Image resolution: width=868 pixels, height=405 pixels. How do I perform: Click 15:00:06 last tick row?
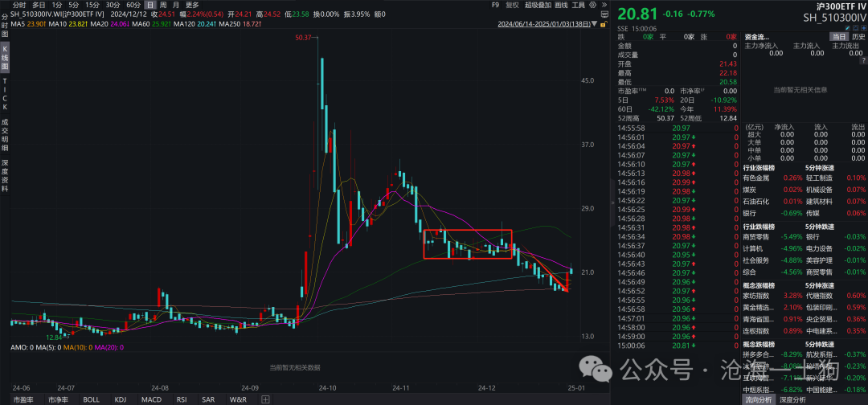pos(678,346)
